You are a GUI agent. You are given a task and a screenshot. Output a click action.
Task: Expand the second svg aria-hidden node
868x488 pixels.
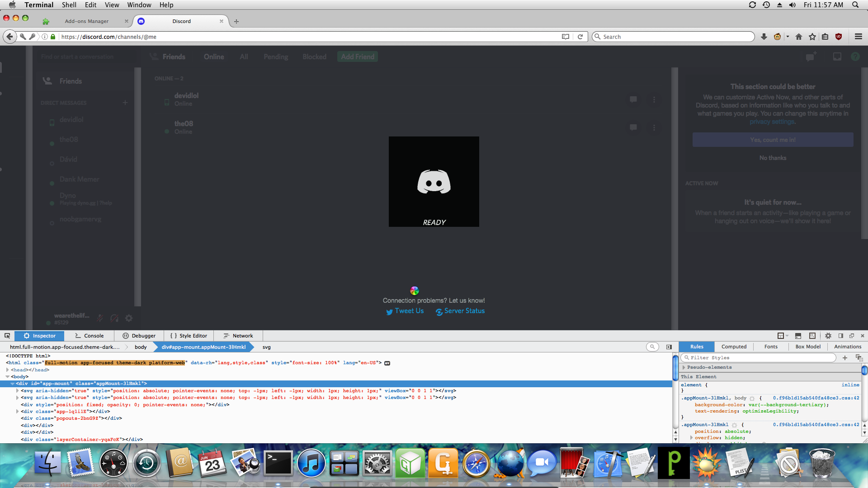pyautogui.click(x=17, y=398)
